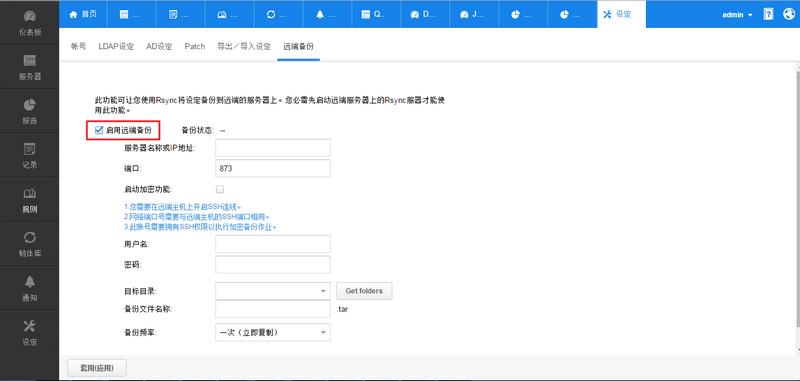
Task: Click the 套用(应用) apply button
Action: pyautogui.click(x=97, y=368)
